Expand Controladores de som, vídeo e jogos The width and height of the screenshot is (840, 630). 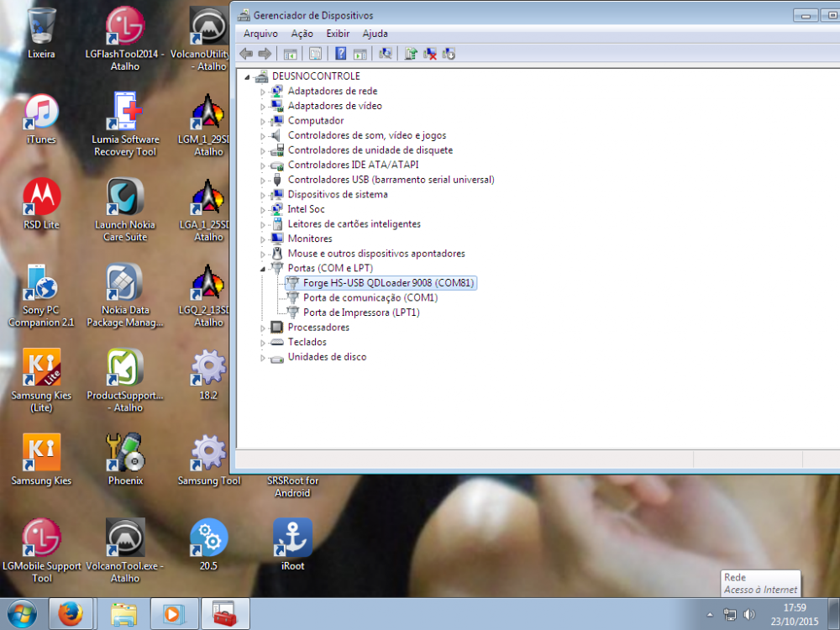tap(262, 136)
